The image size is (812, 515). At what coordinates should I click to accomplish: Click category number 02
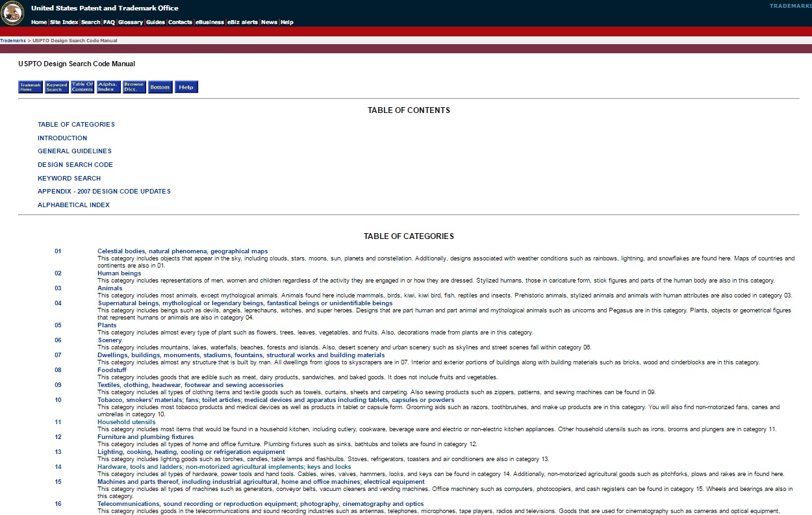58,273
